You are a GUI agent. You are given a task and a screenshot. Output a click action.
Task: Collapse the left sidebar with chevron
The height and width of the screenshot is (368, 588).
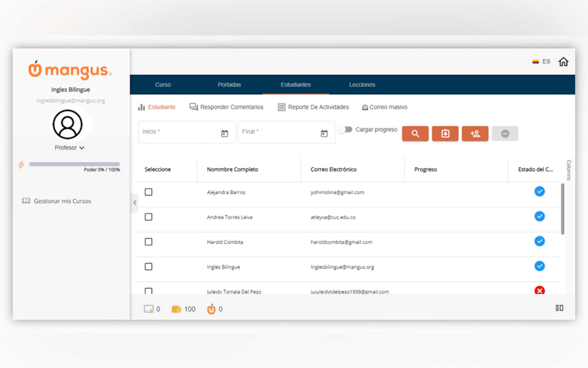[135, 203]
